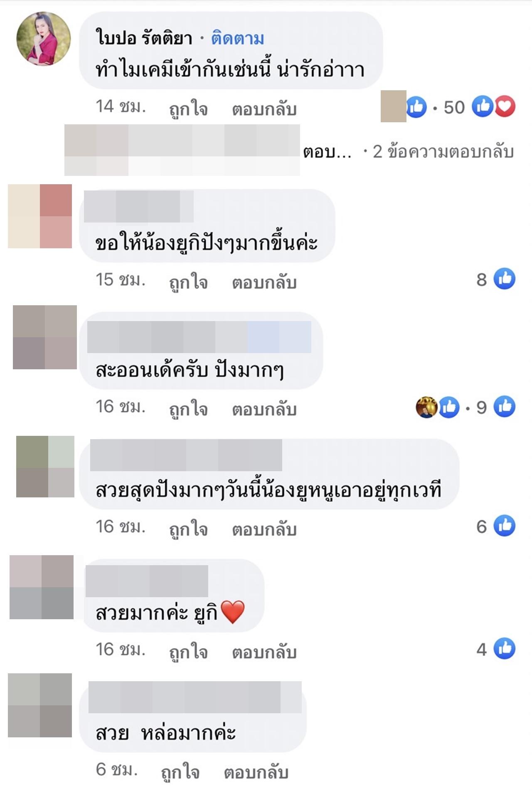Reply to the สวย หล่อมากค่ะ comment
532x791 pixels.
(256, 772)
